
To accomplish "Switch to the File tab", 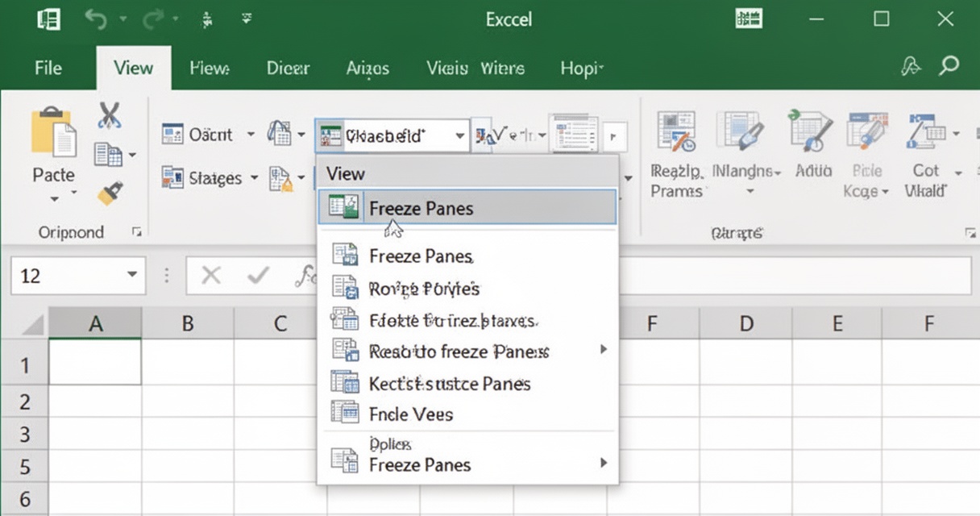I will click(x=48, y=68).
